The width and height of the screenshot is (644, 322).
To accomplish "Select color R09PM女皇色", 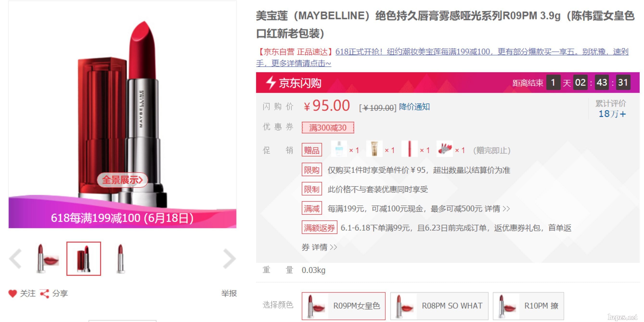I will tap(343, 306).
